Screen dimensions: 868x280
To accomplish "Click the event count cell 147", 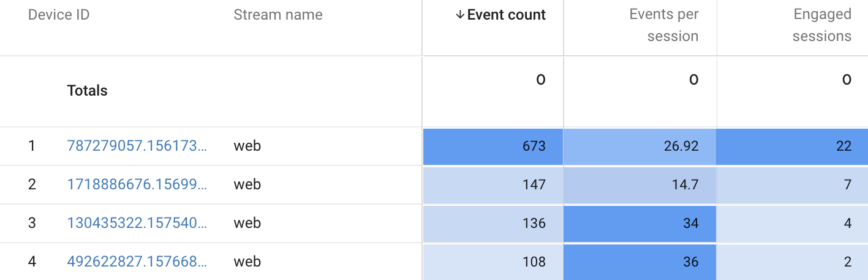I will tap(492, 185).
